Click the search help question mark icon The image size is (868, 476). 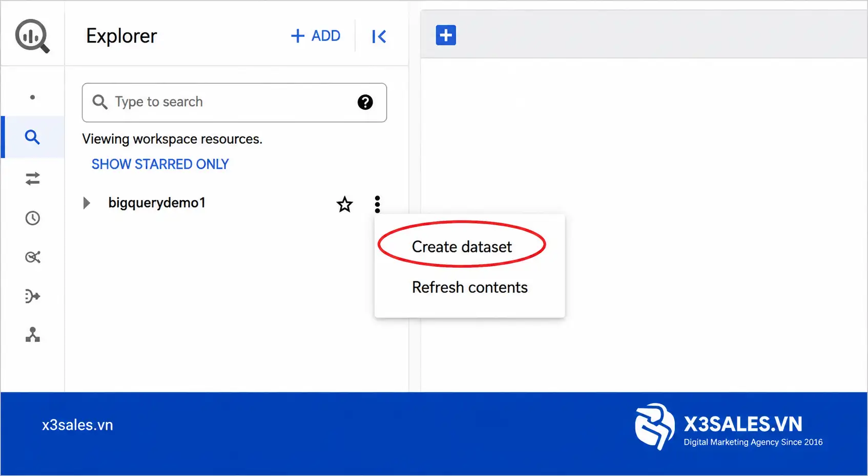coord(365,102)
